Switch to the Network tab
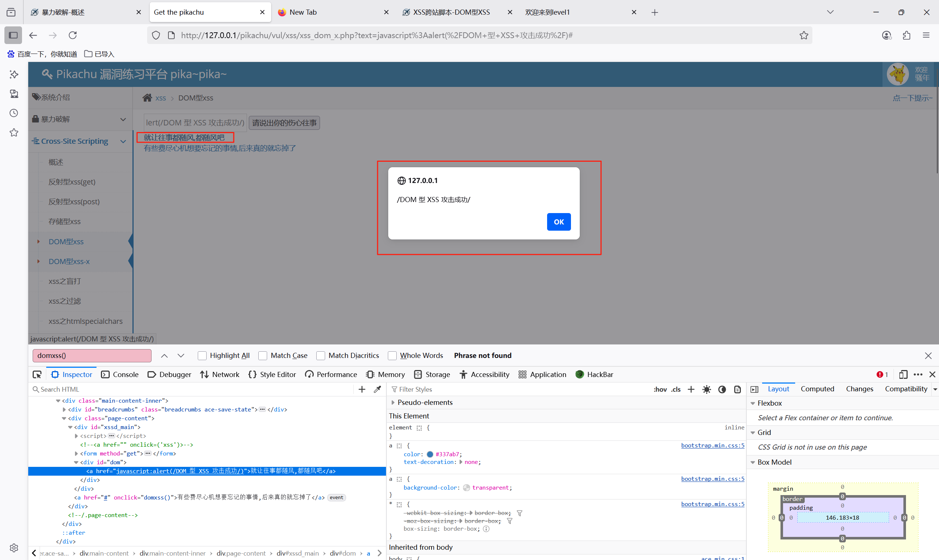Screen dimensions: 939x560 coord(220,374)
